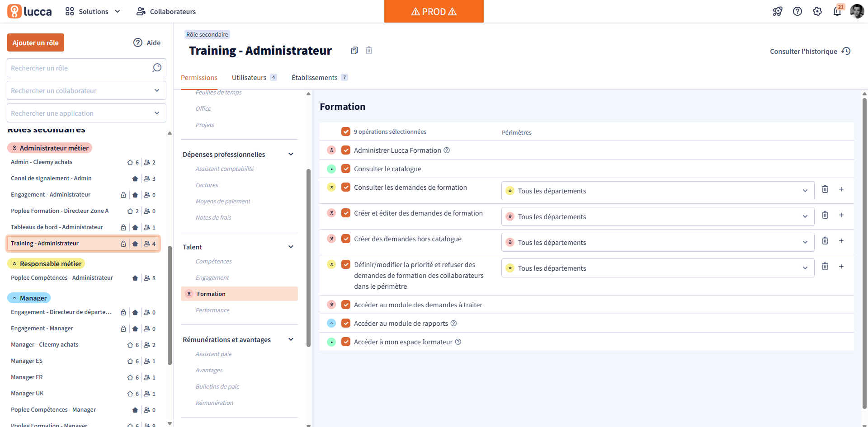
Task: Select Notes de frais permission category
Action: pyautogui.click(x=213, y=217)
